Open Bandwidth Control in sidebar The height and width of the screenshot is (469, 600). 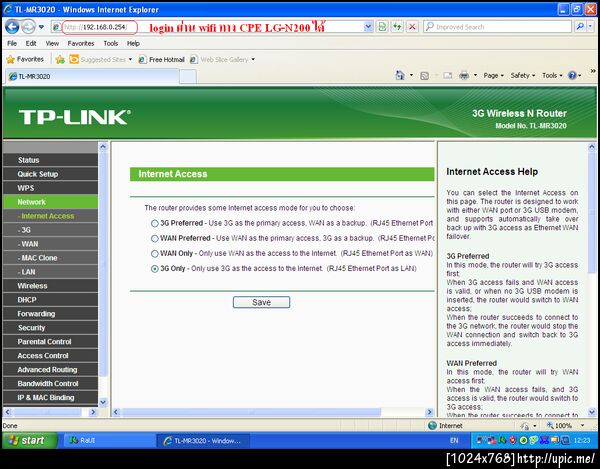[x=50, y=384]
